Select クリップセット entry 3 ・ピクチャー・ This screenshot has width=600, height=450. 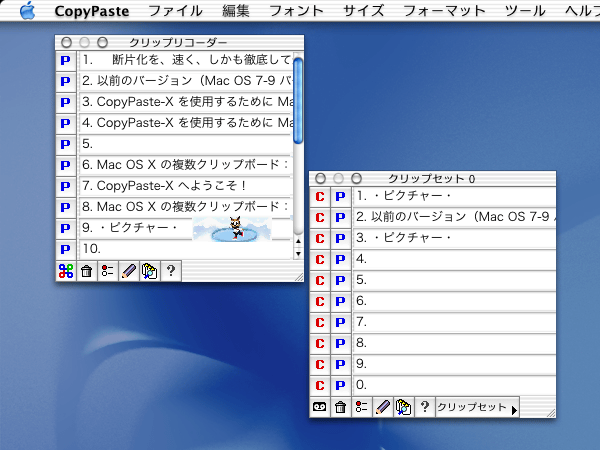coord(454,238)
